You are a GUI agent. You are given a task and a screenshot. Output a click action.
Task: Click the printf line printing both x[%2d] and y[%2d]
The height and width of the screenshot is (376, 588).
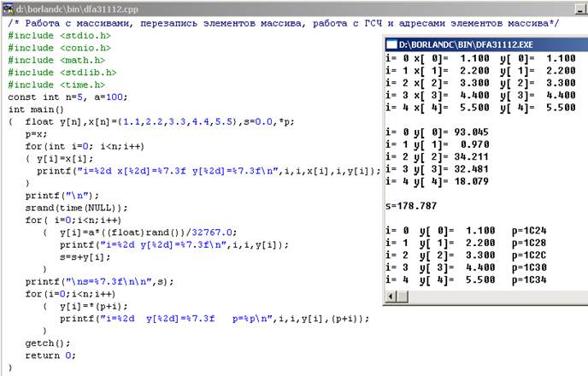pos(209,171)
